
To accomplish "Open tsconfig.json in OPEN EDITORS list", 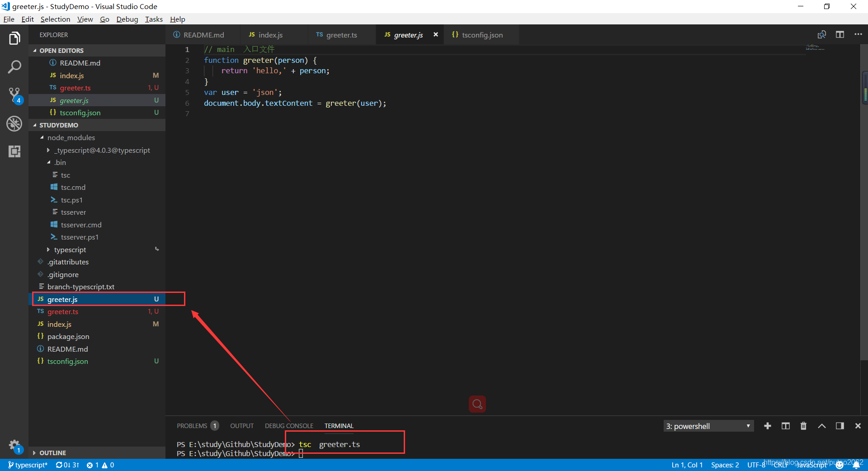I will pyautogui.click(x=97, y=113).
